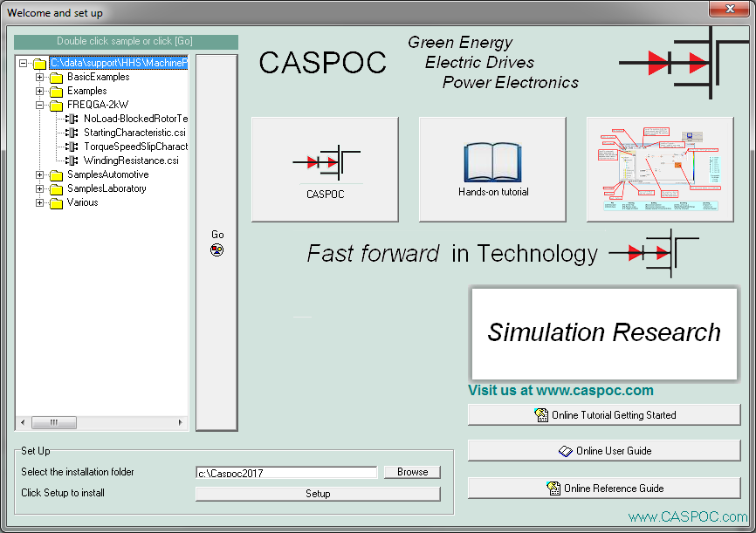This screenshot has height=533, width=756.
Task: Expand the SamplesAutomotive tree node
Action: click(x=39, y=175)
